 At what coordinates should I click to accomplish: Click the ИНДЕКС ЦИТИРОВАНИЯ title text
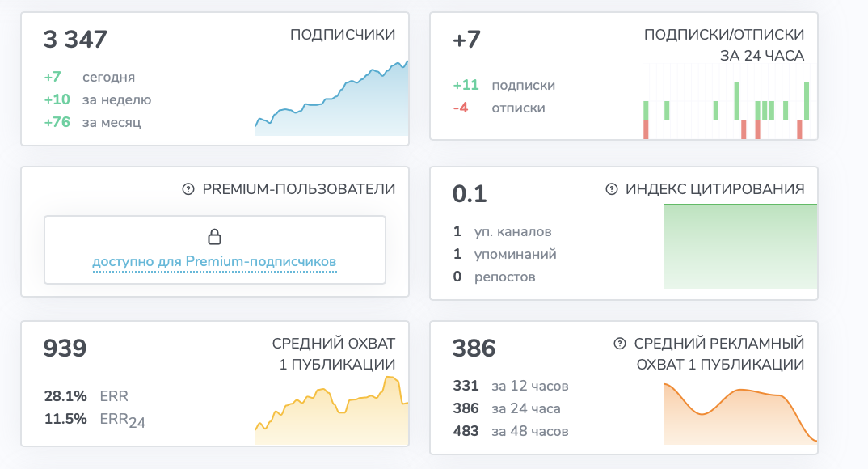click(x=714, y=189)
